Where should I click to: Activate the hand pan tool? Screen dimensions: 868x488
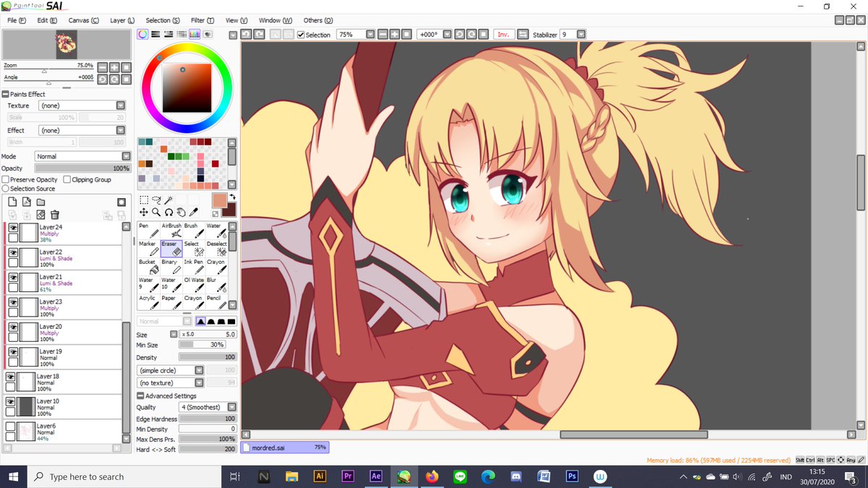click(181, 213)
